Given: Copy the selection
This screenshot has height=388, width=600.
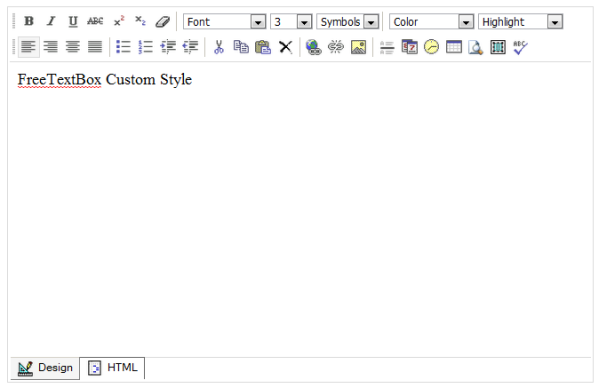Looking at the screenshot, I should tap(241, 47).
